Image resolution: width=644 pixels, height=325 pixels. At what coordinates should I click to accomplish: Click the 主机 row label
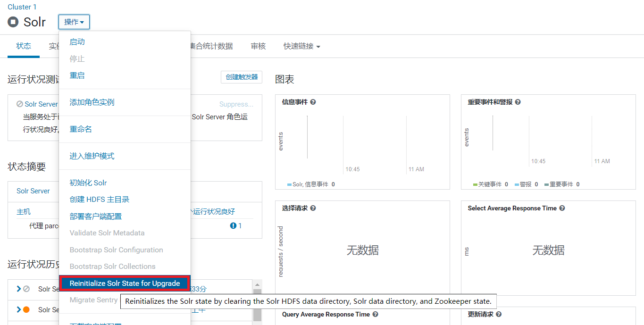pos(24,212)
